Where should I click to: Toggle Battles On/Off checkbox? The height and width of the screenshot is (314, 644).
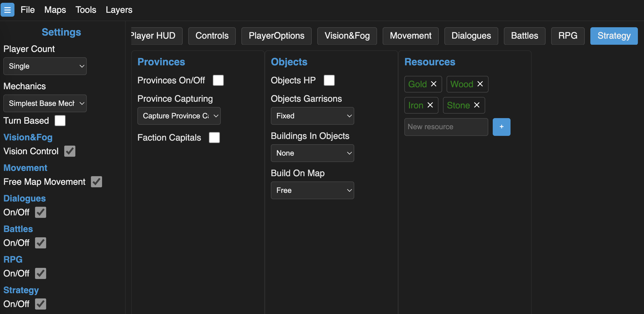tap(41, 243)
